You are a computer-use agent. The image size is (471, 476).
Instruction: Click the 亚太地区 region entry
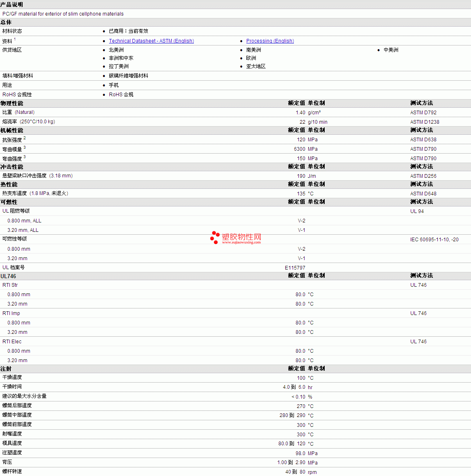(x=256, y=66)
